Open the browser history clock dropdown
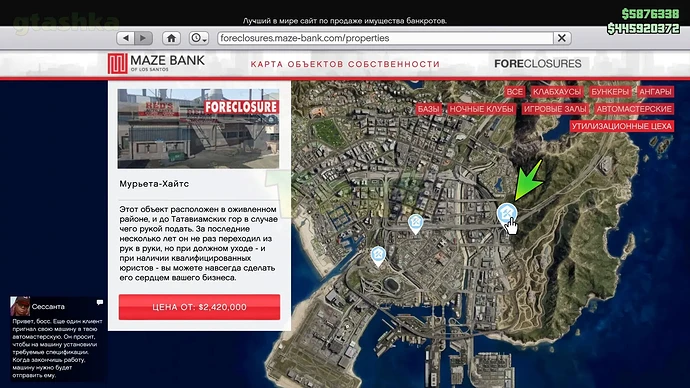 pos(199,38)
